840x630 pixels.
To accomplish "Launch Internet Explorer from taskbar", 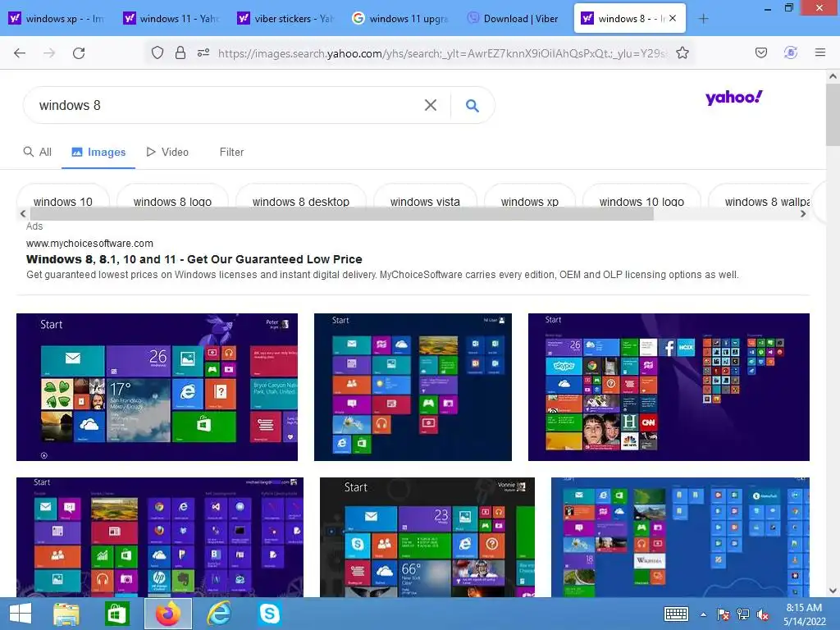I will click(219, 614).
